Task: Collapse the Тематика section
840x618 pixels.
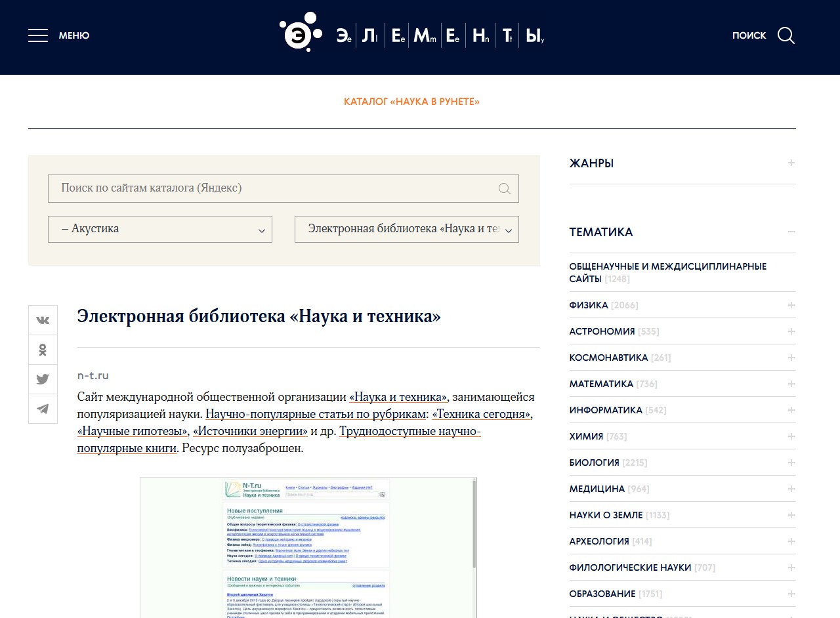Action: tap(791, 232)
